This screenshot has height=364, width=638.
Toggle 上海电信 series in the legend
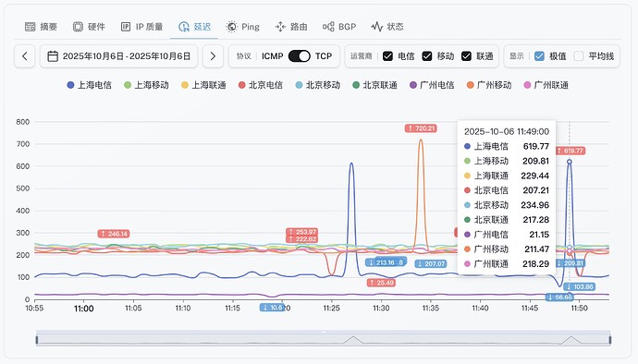89,85
